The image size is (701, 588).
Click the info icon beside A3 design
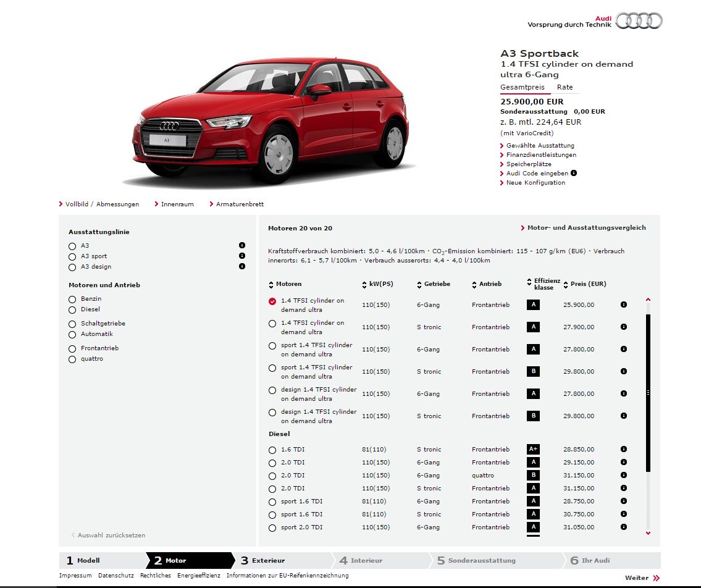point(241,266)
